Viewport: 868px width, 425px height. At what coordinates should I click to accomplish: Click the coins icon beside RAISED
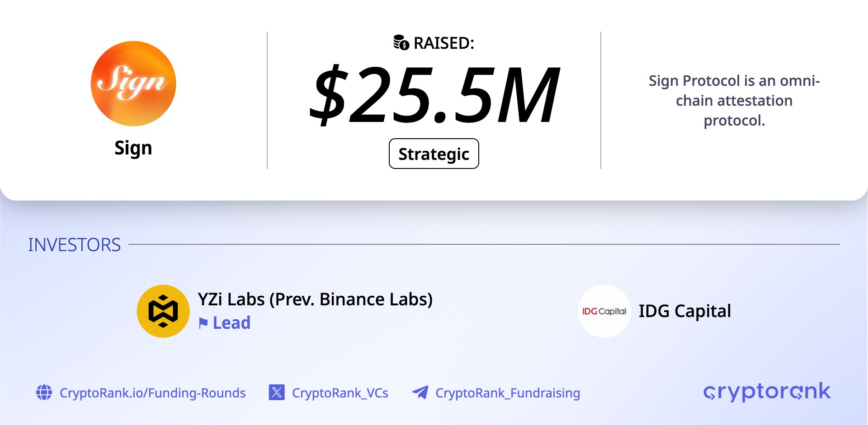401,42
